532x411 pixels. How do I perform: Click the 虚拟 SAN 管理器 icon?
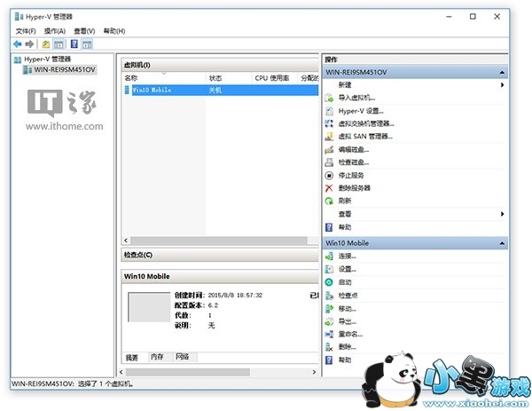click(x=329, y=137)
